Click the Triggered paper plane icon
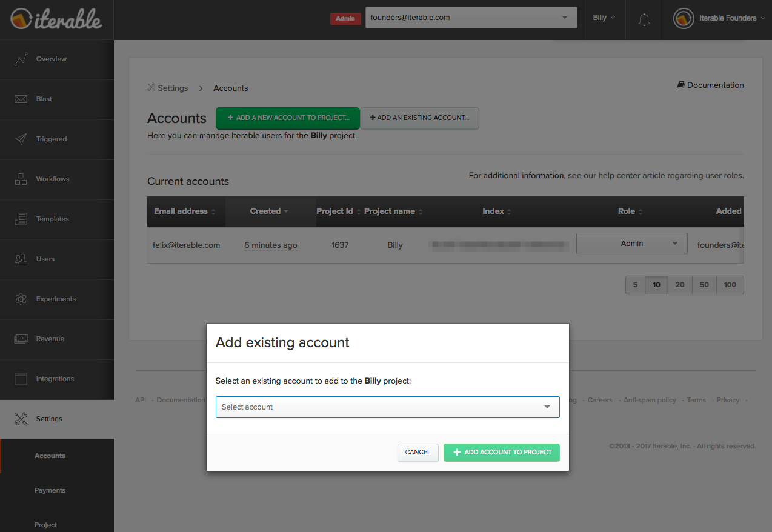This screenshot has height=532, width=772. pyautogui.click(x=21, y=139)
